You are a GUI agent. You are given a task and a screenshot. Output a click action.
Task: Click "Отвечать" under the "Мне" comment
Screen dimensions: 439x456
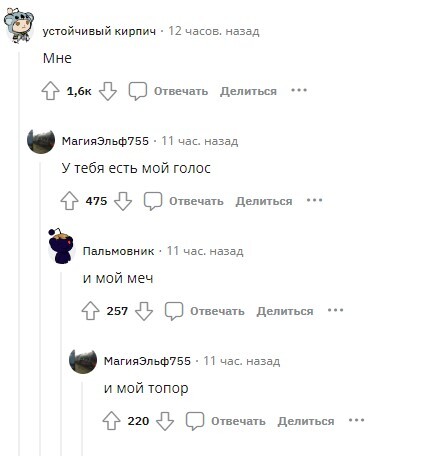181,91
